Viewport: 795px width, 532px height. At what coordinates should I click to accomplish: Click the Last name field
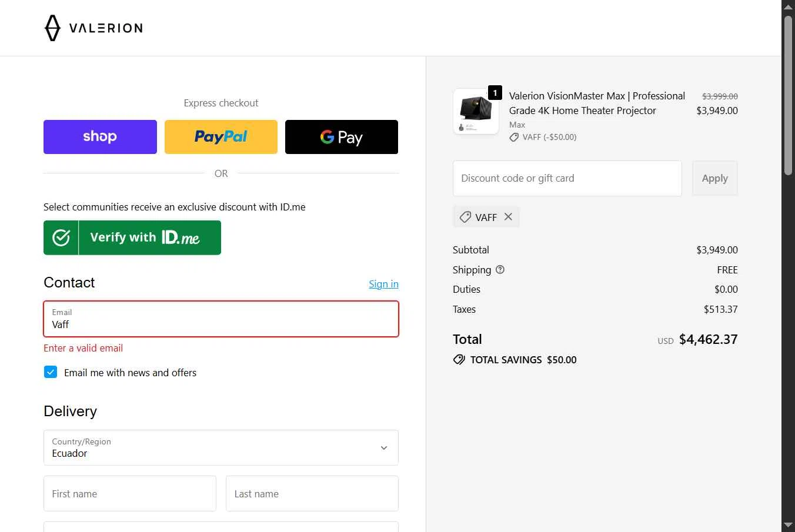(312, 494)
